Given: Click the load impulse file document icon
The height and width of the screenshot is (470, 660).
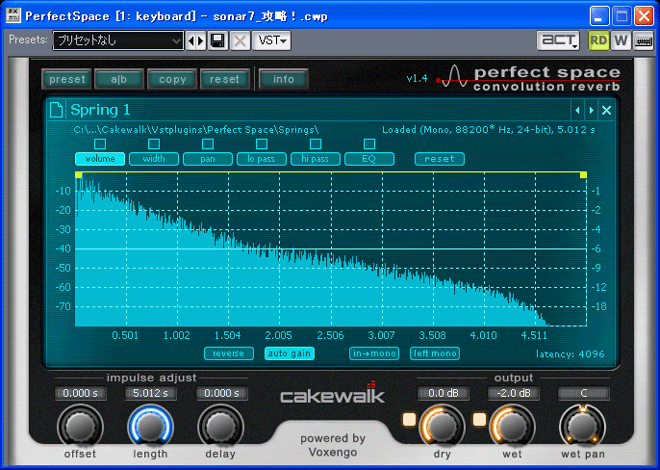Looking at the screenshot, I should 56,110.
